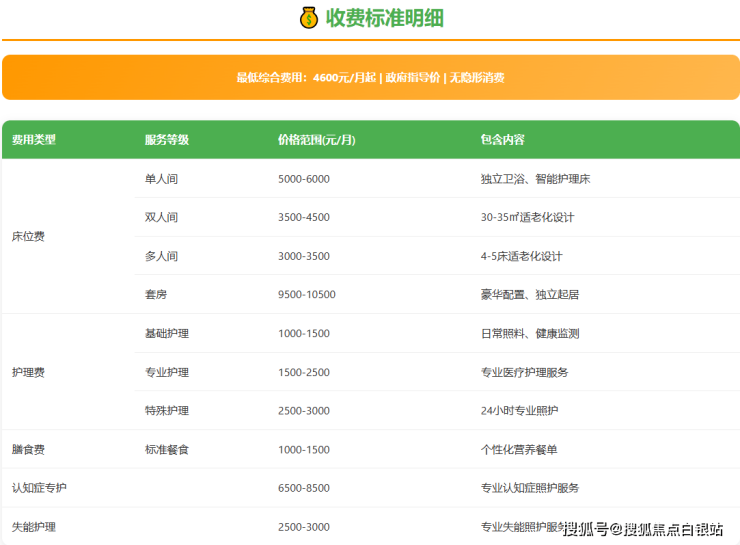Select the 认知症专护 category cell
The width and height of the screenshot is (740, 545).
pos(39,488)
